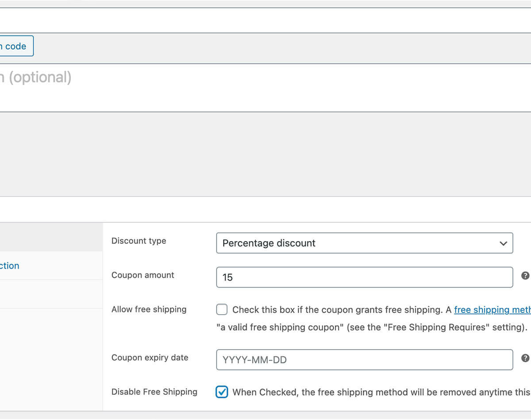Click the help icon beside Coupon amount
The height and width of the screenshot is (420, 531).
pos(525,276)
